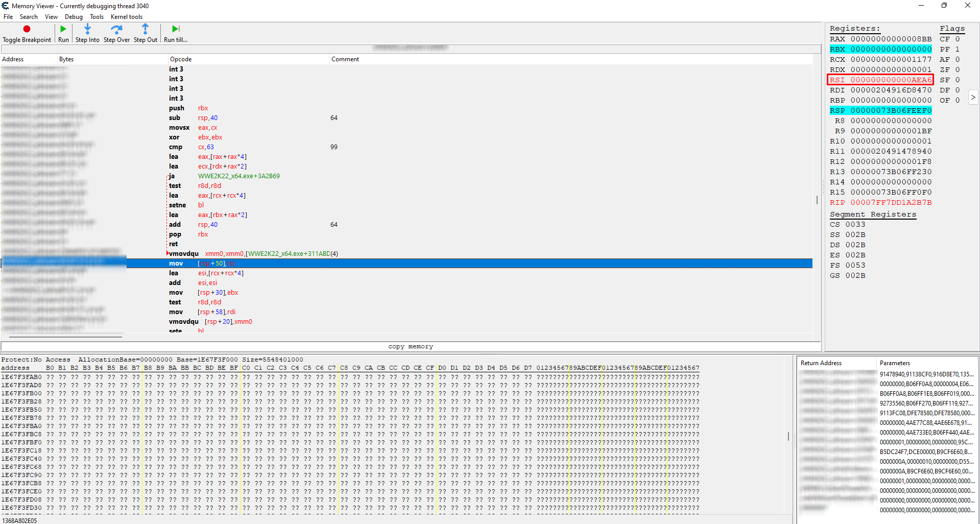The image size is (980, 524).
Task: Open the Kernel tools menu
Action: (x=127, y=17)
